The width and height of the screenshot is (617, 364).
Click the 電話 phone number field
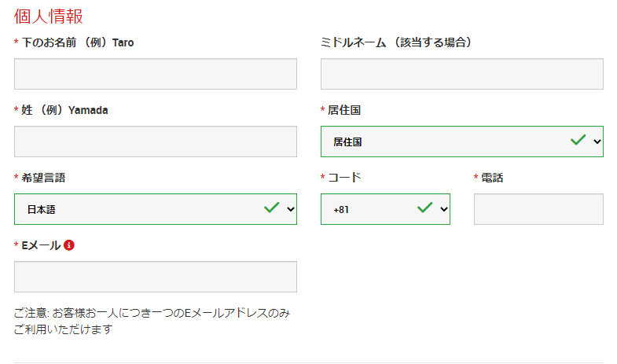(x=538, y=209)
